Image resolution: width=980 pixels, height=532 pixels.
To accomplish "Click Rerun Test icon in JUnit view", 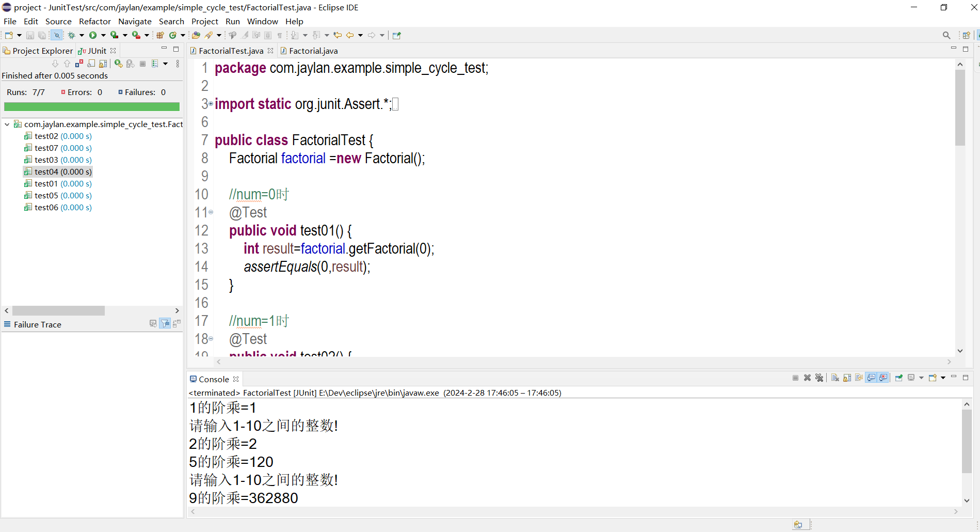I will pyautogui.click(x=119, y=64).
